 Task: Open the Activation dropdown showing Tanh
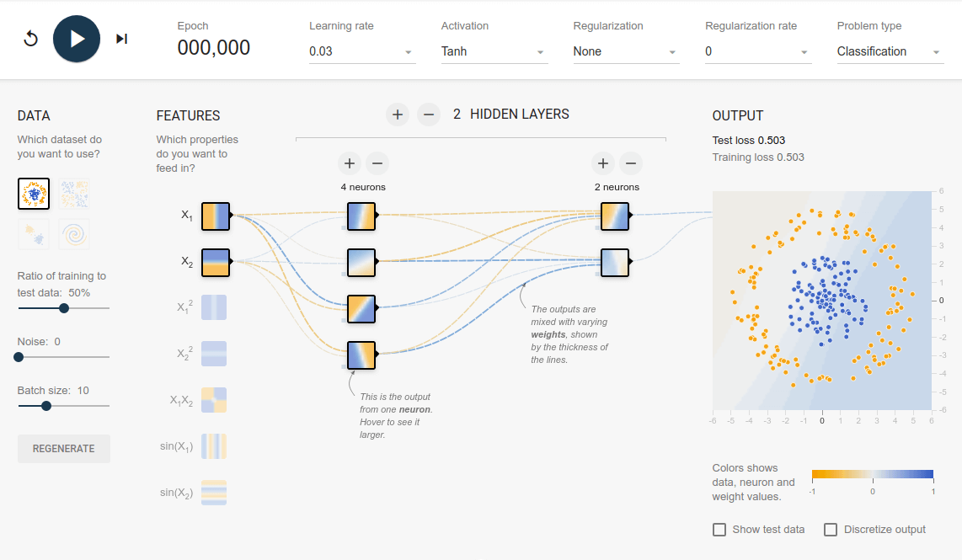tap(494, 51)
